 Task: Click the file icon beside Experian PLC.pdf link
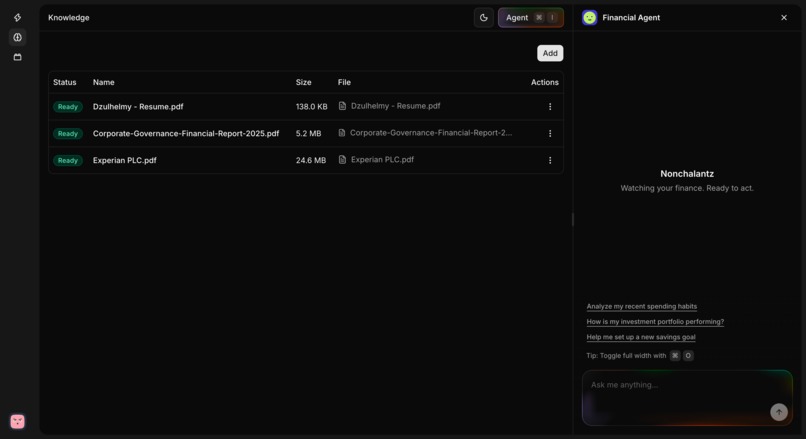coord(342,159)
